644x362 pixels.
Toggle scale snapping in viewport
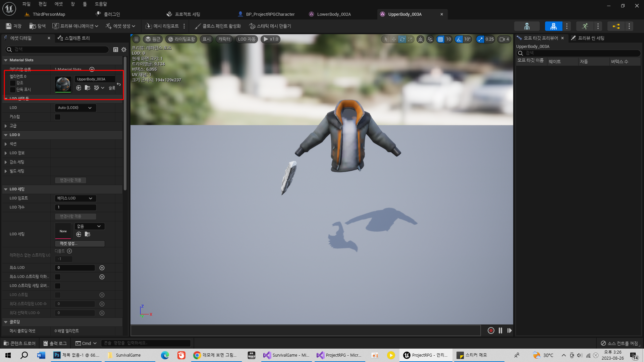coord(480,39)
